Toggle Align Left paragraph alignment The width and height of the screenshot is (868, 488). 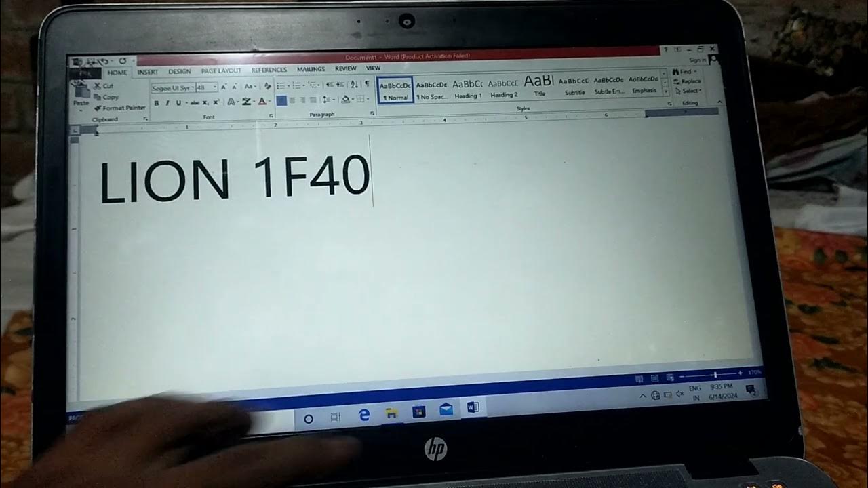[281, 100]
